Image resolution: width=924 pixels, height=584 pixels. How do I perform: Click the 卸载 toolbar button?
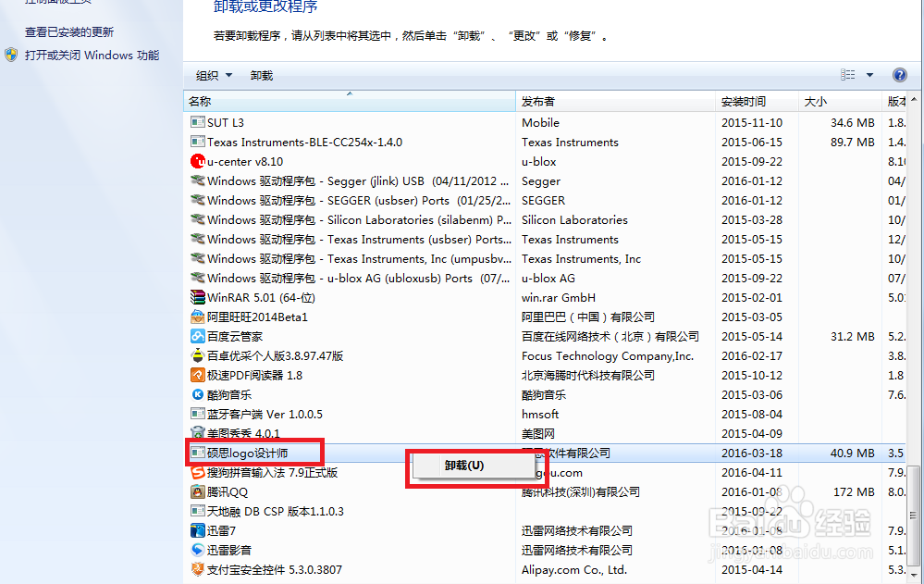261,76
